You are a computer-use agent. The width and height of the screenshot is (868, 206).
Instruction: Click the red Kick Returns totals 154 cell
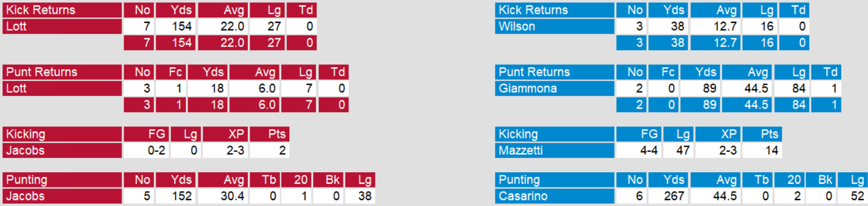[176, 43]
